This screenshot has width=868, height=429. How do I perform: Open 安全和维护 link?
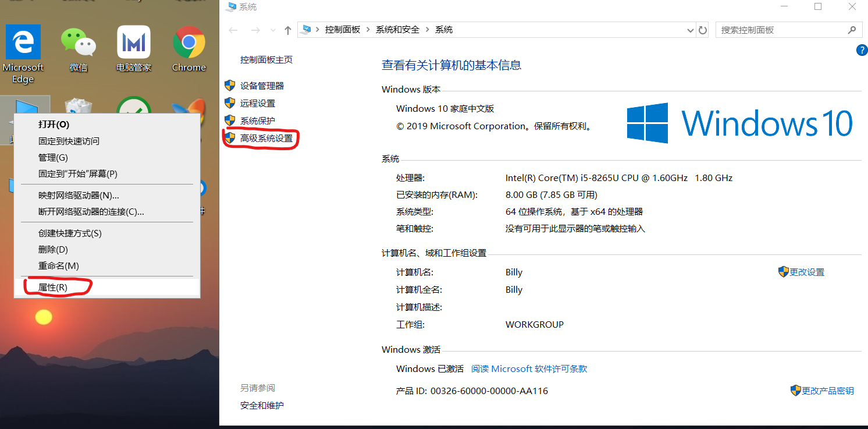click(262, 405)
